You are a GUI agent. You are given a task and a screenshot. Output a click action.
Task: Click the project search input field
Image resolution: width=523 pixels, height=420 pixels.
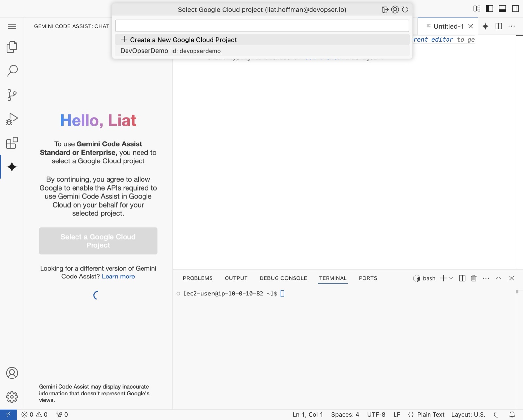(x=262, y=26)
